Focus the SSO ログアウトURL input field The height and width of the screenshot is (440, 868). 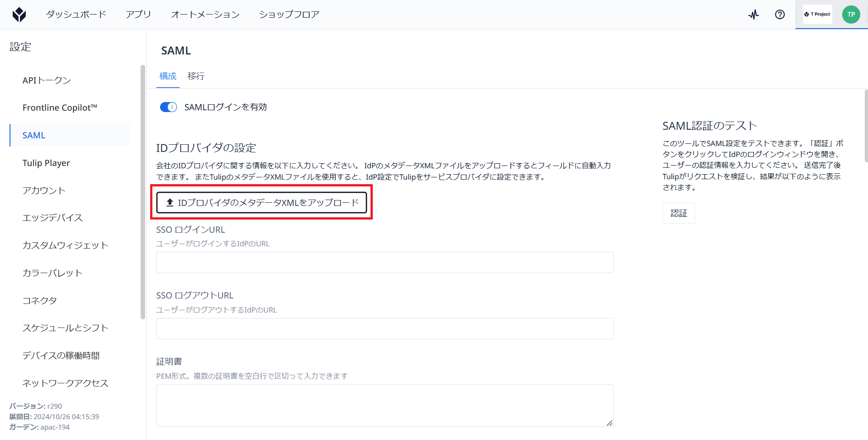point(385,329)
